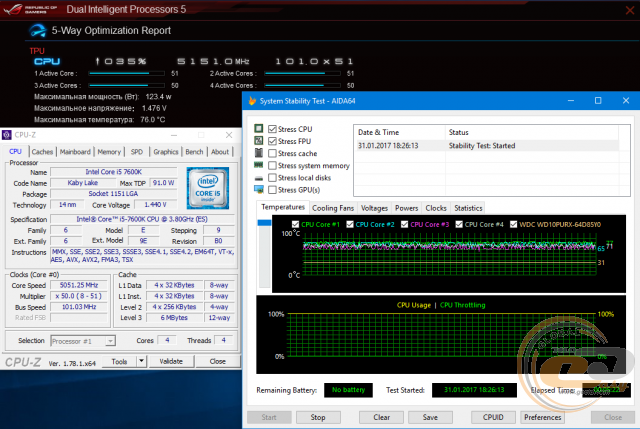
Task: Toggle CPU Core #1 graph checkbox
Action: coord(296,225)
